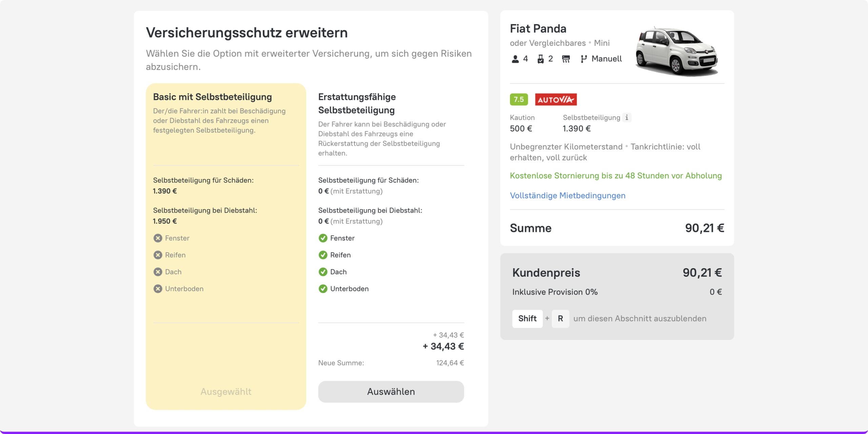868x434 pixels.
Task: Click the passenger seats icon
Action: [515, 59]
